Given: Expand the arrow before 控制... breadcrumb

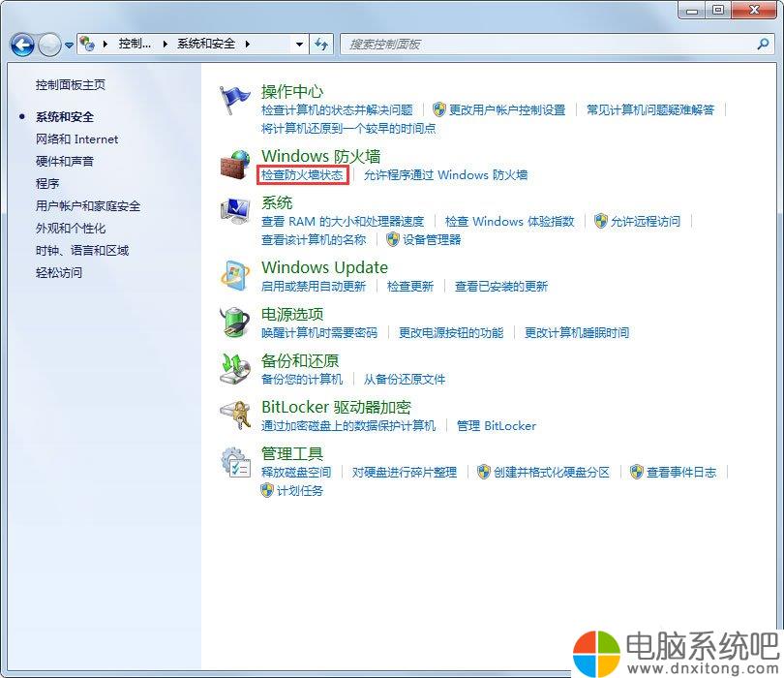Looking at the screenshot, I should coord(105,44).
